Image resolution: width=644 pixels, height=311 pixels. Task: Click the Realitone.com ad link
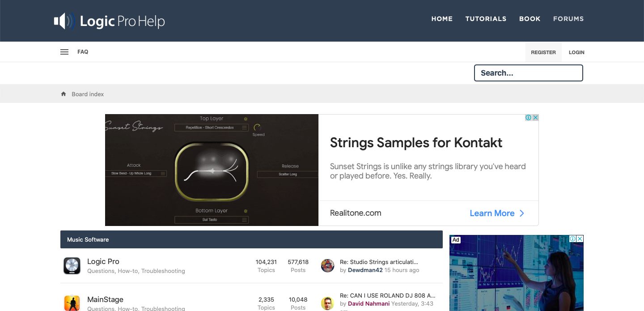click(356, 213)
